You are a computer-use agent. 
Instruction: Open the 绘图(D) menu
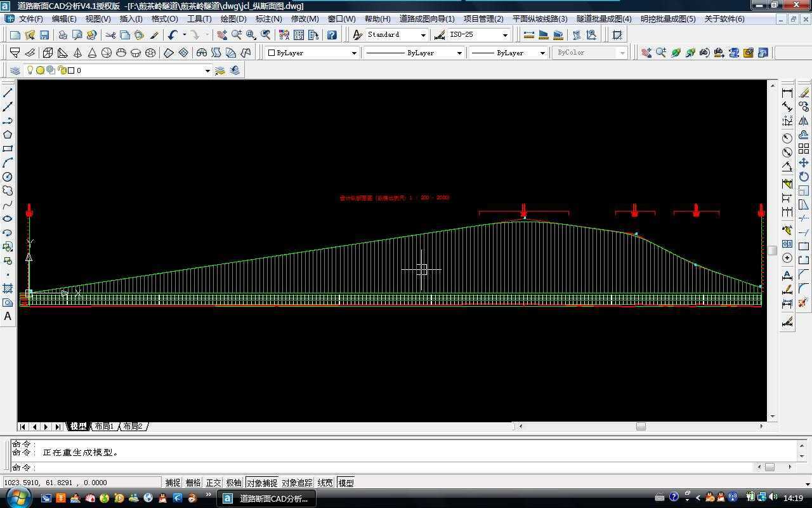(x=233, y=18)
